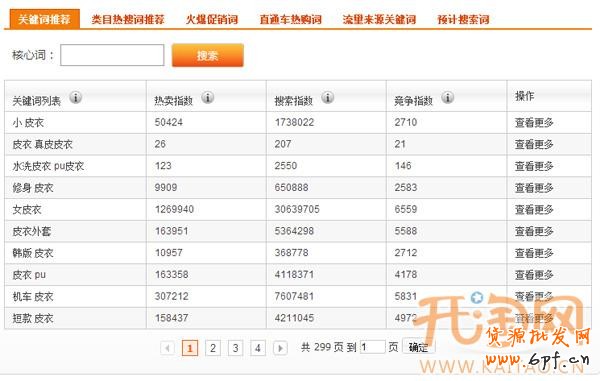Click 查看更多 for 小 皮衣 row

point(534,122)
